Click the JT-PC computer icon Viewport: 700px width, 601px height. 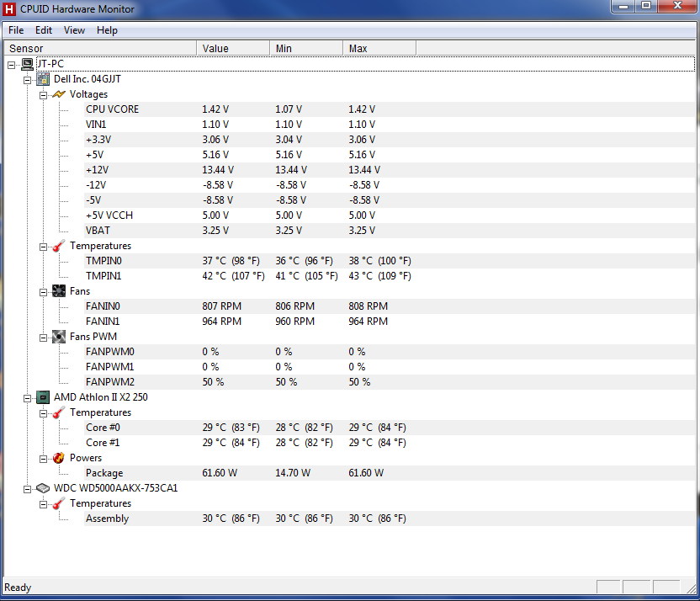click(27, 64)
